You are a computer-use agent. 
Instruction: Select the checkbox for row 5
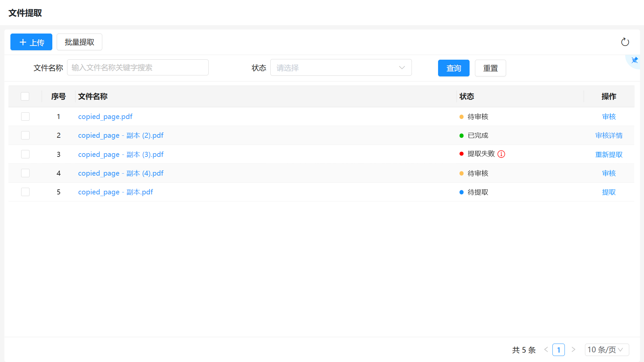pos(25,192)
